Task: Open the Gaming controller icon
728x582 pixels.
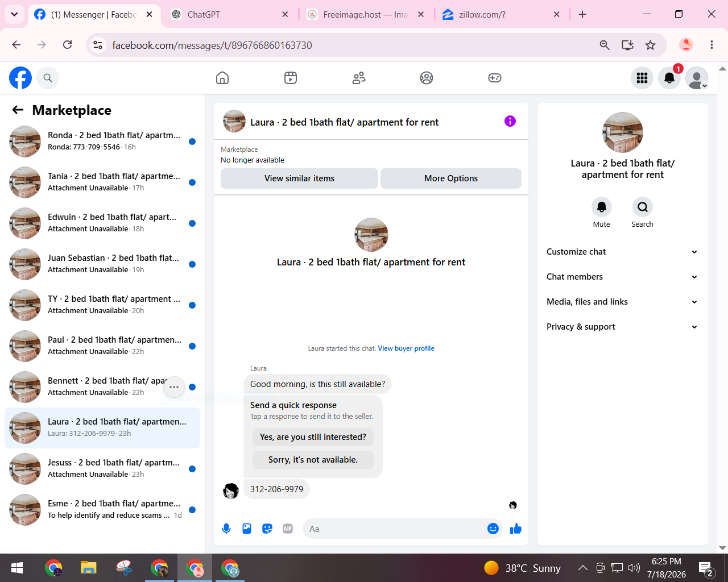Action: 495,78
